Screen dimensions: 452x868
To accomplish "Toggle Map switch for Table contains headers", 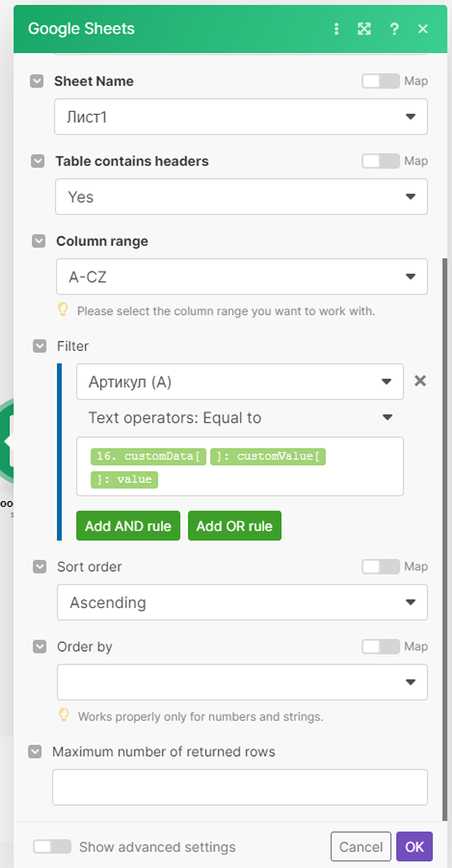I will pyautogui.click(x=380, y=161).
